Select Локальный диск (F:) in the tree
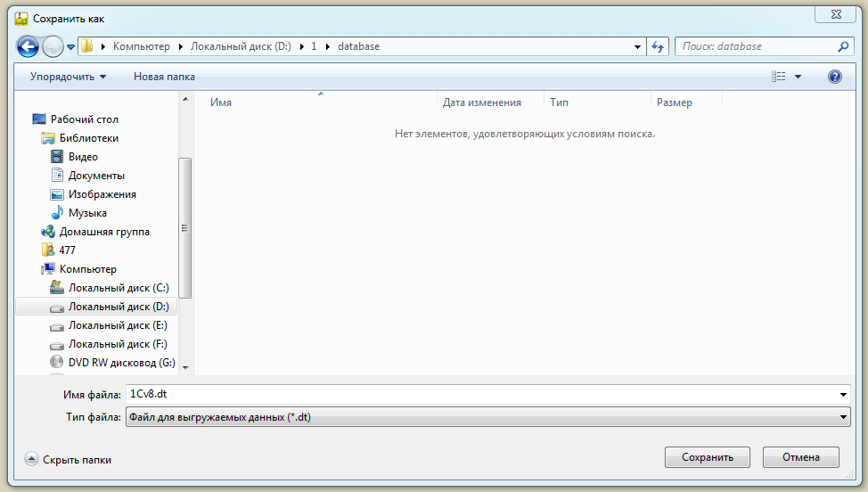868x492 pixels. (x=118, y=344)
